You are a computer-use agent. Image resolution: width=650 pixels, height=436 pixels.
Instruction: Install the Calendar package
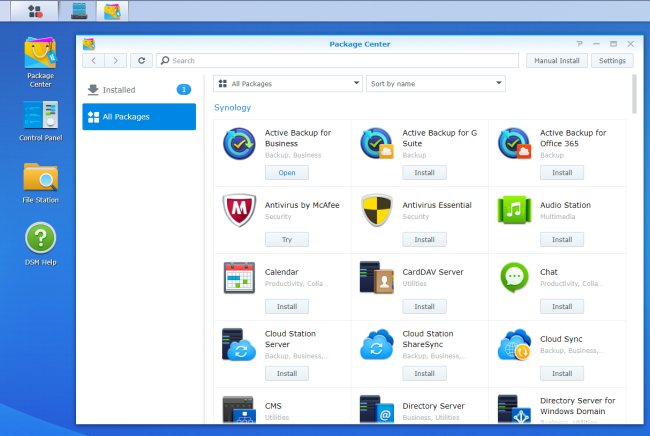(x=287, y=306)
